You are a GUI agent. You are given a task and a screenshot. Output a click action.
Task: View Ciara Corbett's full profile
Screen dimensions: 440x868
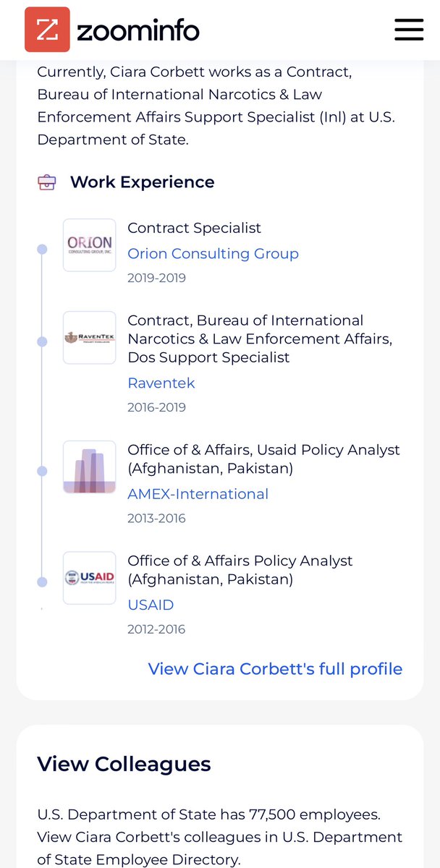tap(275, 669)
